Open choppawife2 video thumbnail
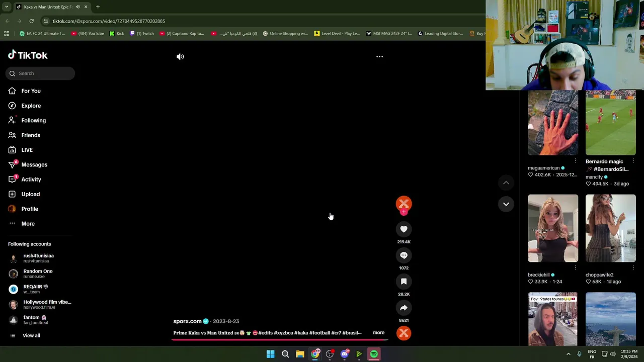 [610, 228]
